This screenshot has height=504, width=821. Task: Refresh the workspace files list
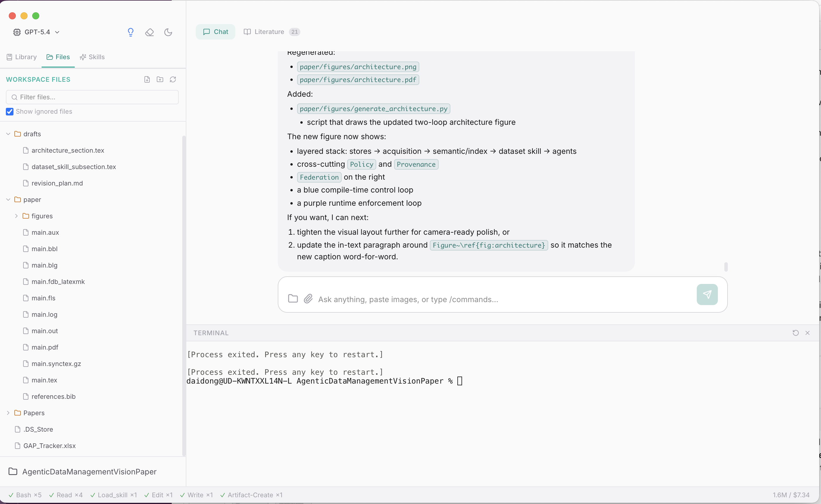point(173,79)
